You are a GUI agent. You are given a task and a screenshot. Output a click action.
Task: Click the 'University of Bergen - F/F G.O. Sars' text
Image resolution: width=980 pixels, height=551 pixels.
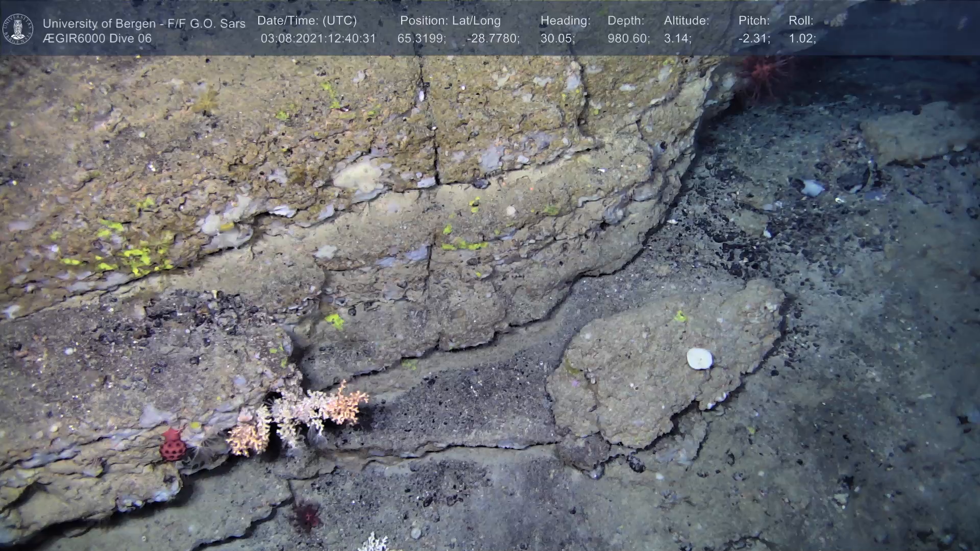[144, 23]
